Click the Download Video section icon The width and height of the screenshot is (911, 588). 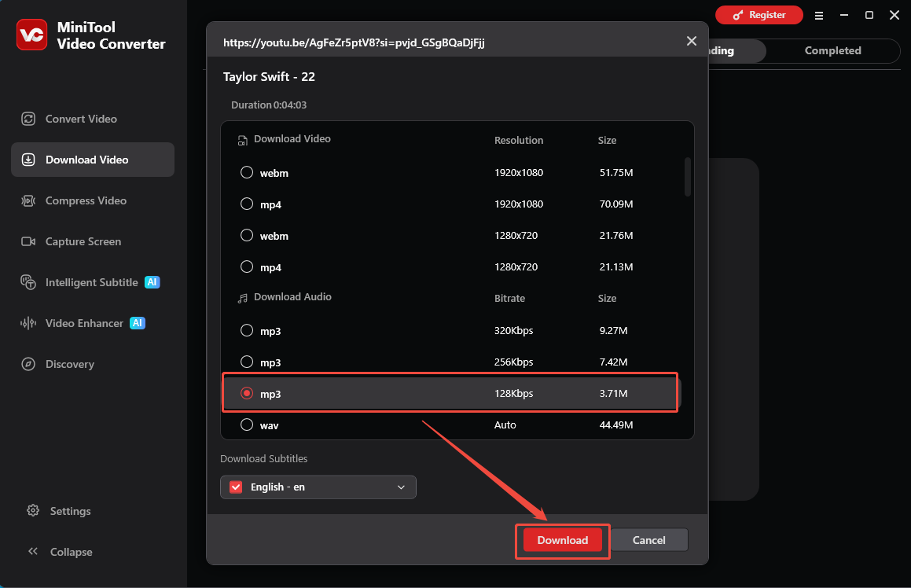point(243,140)
